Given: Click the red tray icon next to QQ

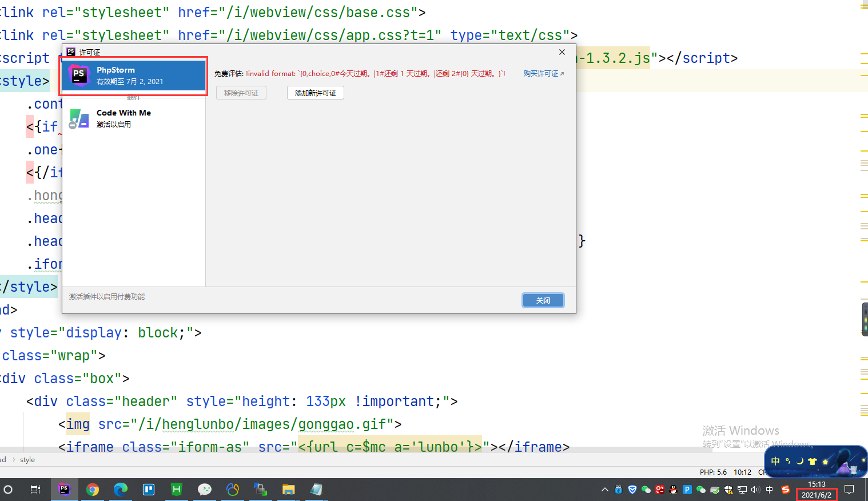Looking at the screenshot, I should point(659,490).
